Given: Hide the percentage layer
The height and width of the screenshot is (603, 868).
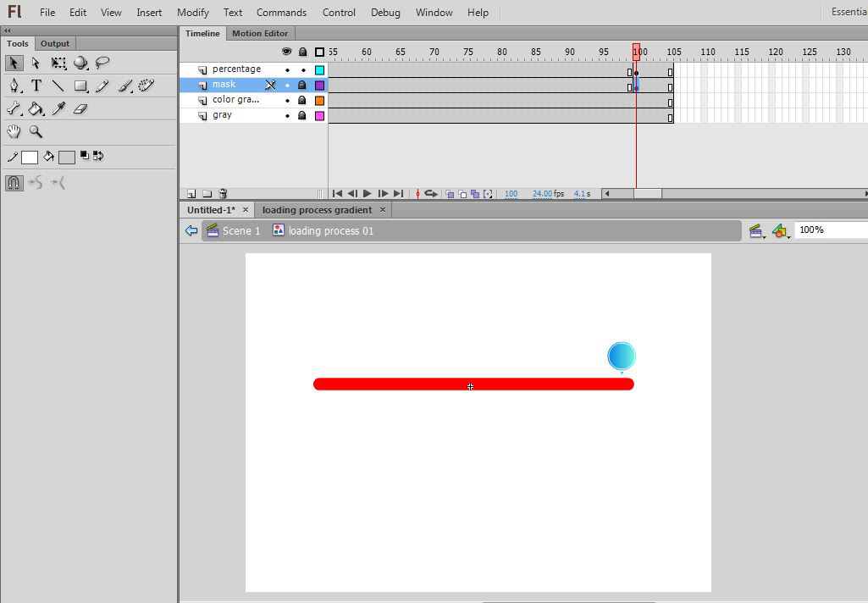Looking at the screenshot, I should point(287,70).
